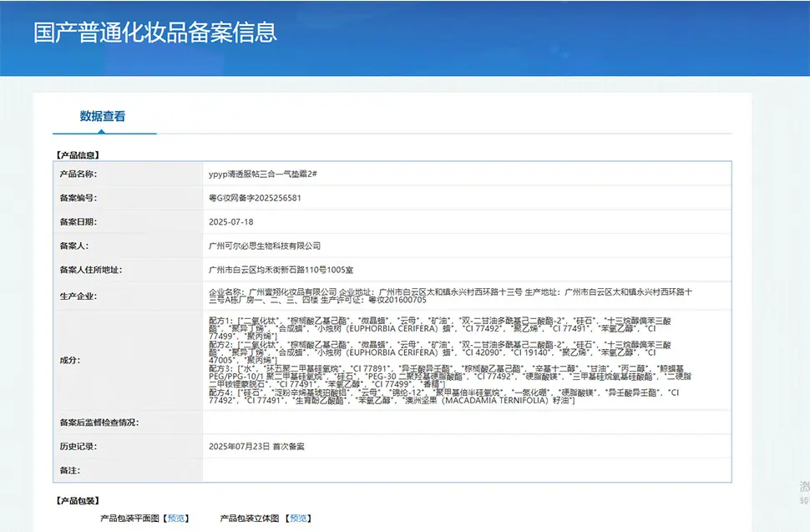Click 预览 link for 产品包装平面图
The height and width of the screenshot is (532, 810).
pyautogui.click(x=176, y=519)
